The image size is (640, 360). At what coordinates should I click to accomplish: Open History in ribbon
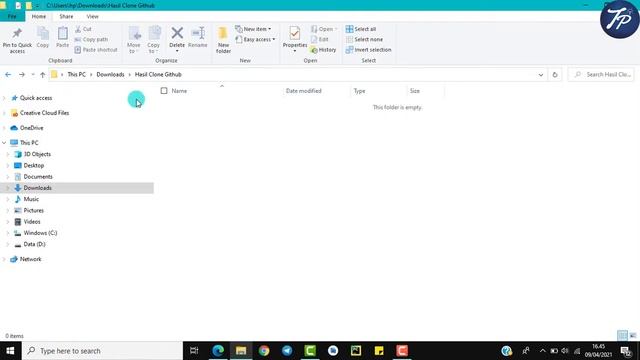[323, 49]
